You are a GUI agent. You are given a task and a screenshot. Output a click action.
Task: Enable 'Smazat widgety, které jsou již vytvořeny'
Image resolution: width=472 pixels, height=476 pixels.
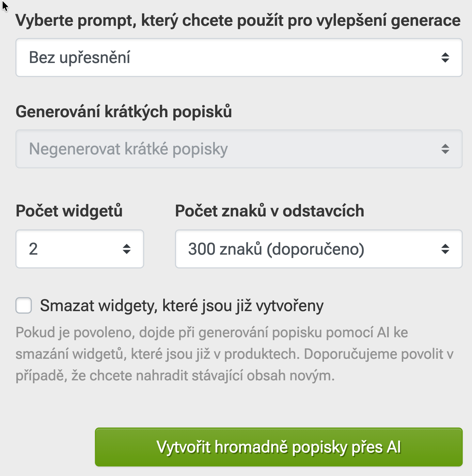[23, 306]
